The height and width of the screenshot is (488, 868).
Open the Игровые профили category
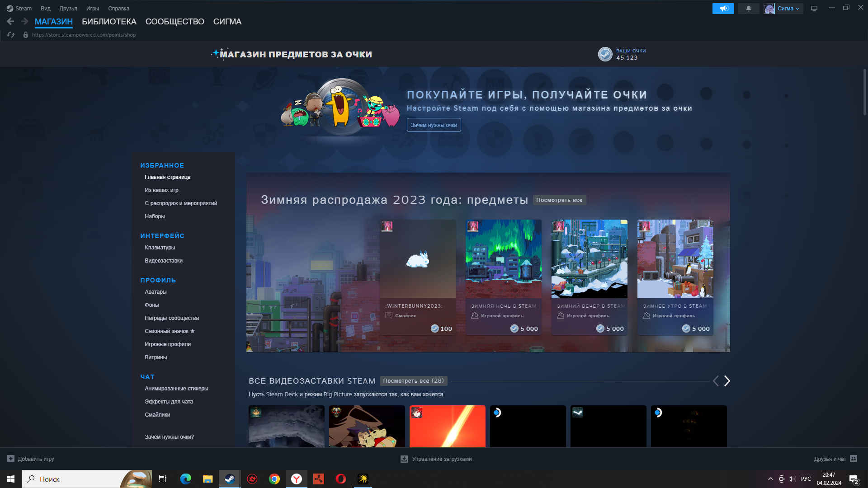[x=168, y=344]
